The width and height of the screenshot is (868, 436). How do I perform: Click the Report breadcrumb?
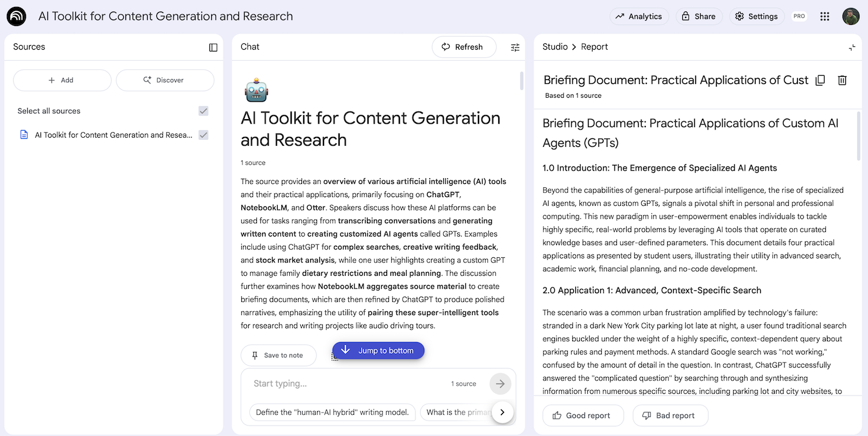pyautogui.click(x=594, y=47)
